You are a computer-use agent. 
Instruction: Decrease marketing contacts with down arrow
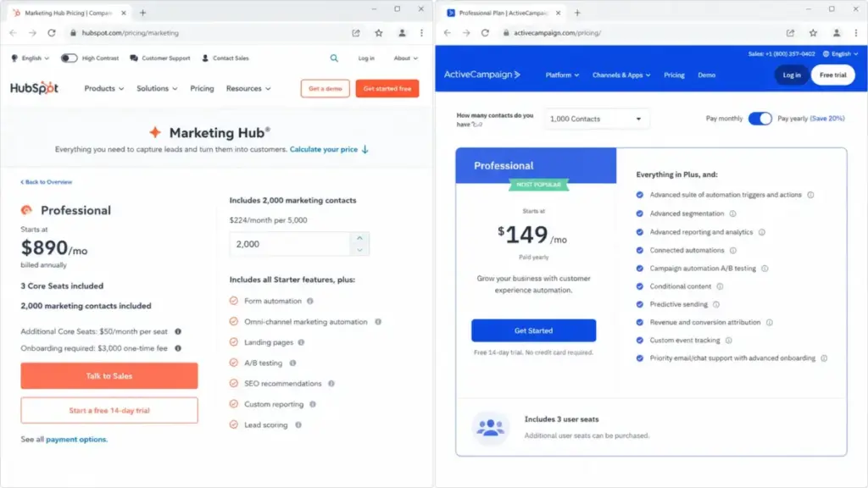(359, 250)
